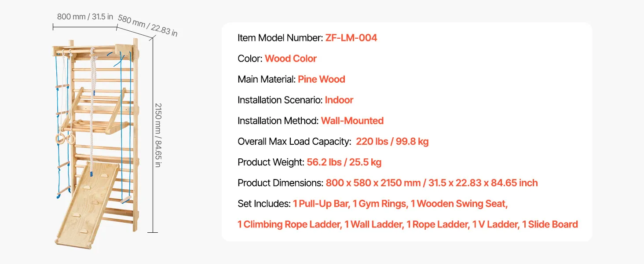Click the 56.2 lbs product weight value
The image size is (644, 264).
344,162
